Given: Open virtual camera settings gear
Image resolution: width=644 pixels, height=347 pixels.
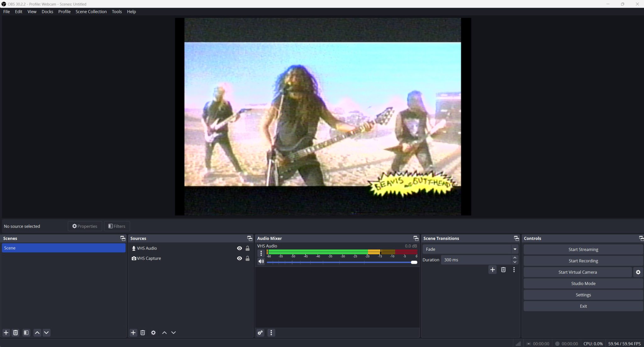Looking at the screenshot, I should [x=638, y=272].
